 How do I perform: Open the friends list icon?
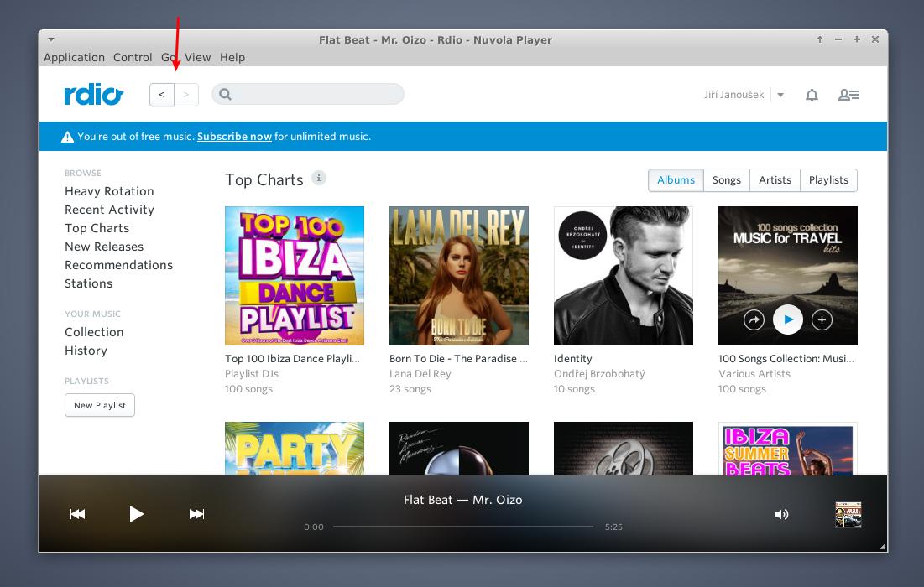pos(848,95)
